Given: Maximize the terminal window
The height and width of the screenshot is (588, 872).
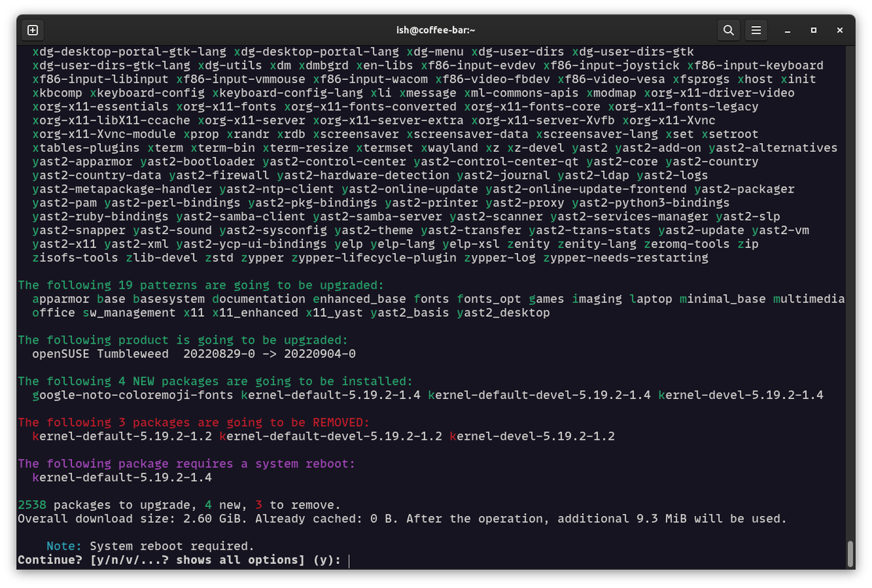Looking at the screenshot, I should coord(814,31).
